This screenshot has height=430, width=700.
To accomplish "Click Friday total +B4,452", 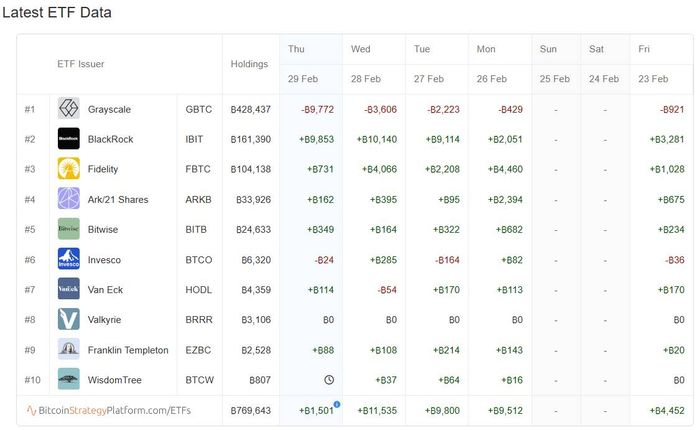I will click(x=667, y=410).
